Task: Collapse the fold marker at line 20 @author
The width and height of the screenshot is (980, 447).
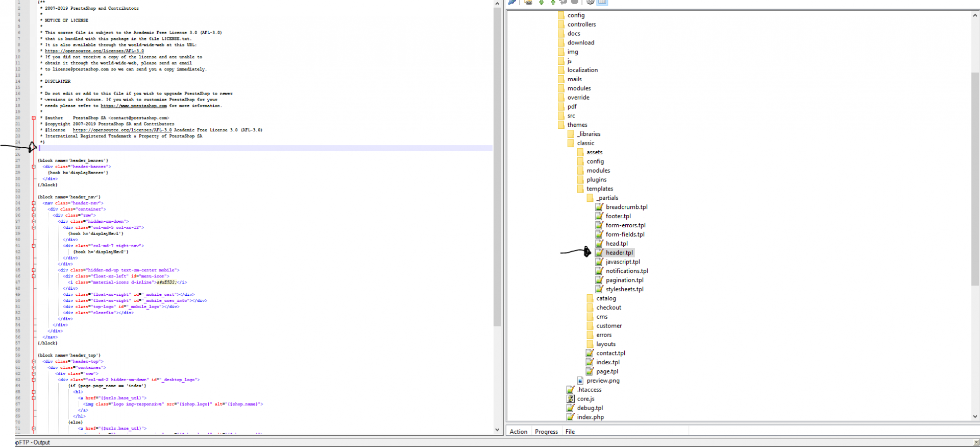Action: coord(34,118)
